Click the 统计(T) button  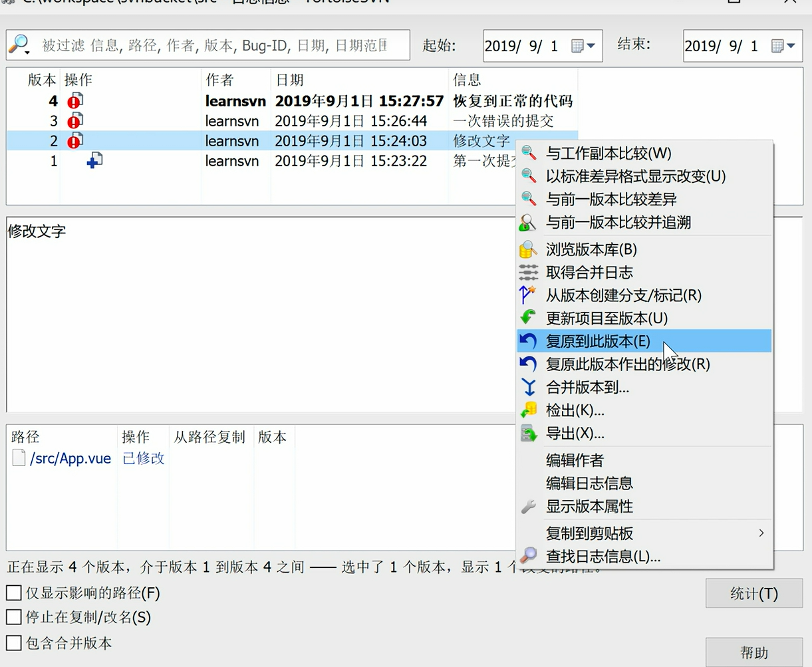click(753, 594)
